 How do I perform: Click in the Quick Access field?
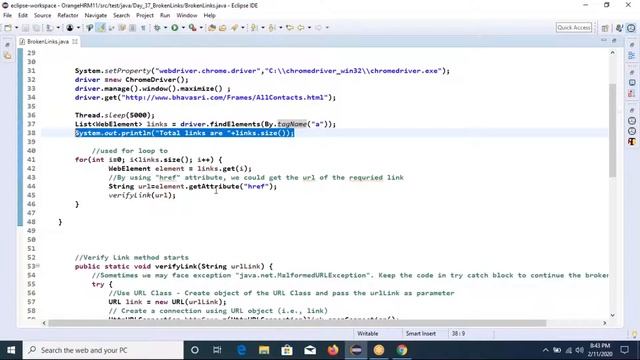(574, 27)
